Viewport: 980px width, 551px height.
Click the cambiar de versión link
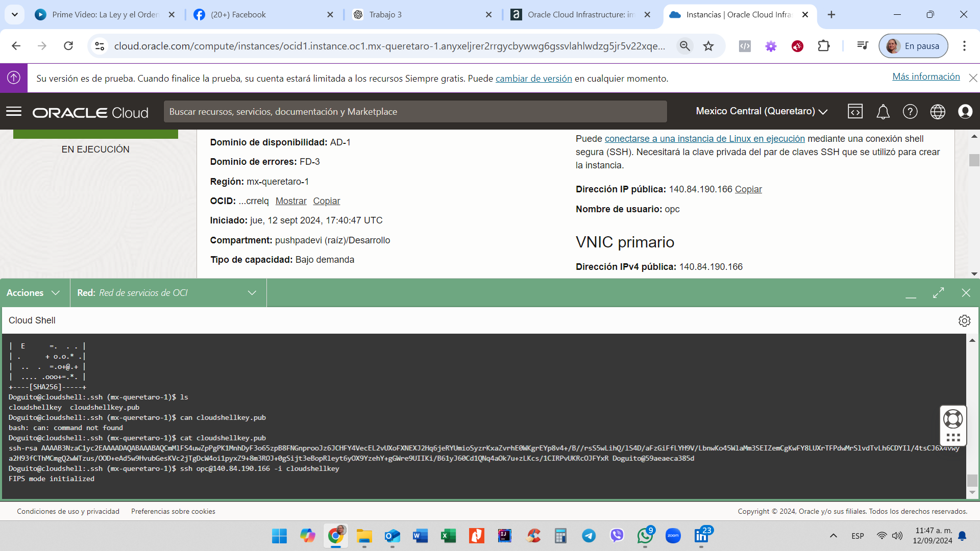(x=533, y=79)
